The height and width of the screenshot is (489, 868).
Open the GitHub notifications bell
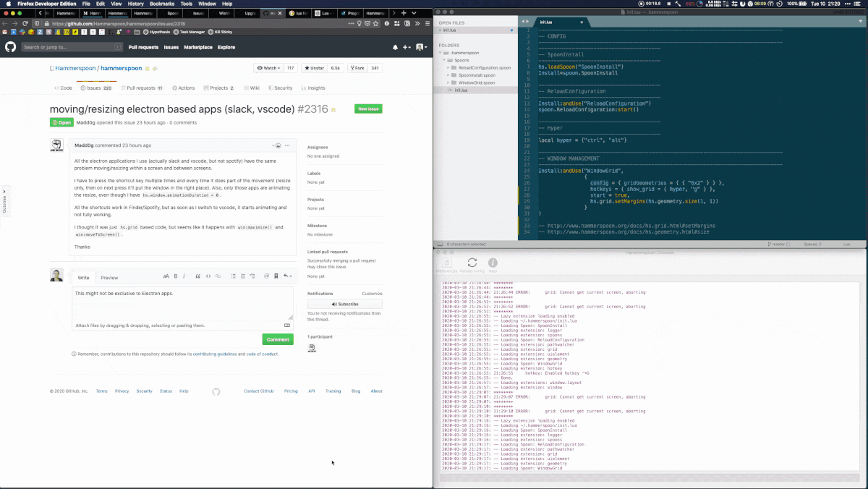pos(395,48)
